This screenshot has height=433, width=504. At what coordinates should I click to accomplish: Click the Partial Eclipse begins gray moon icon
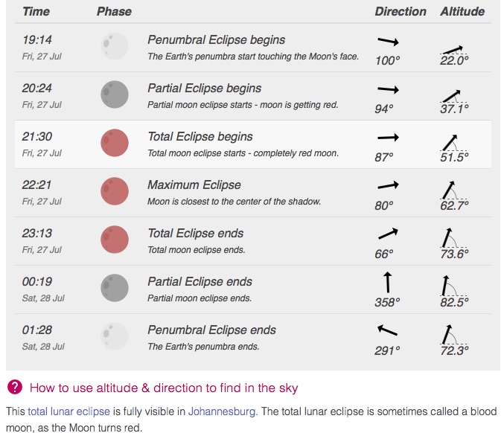pyautogui.click(x=115, y=94)
